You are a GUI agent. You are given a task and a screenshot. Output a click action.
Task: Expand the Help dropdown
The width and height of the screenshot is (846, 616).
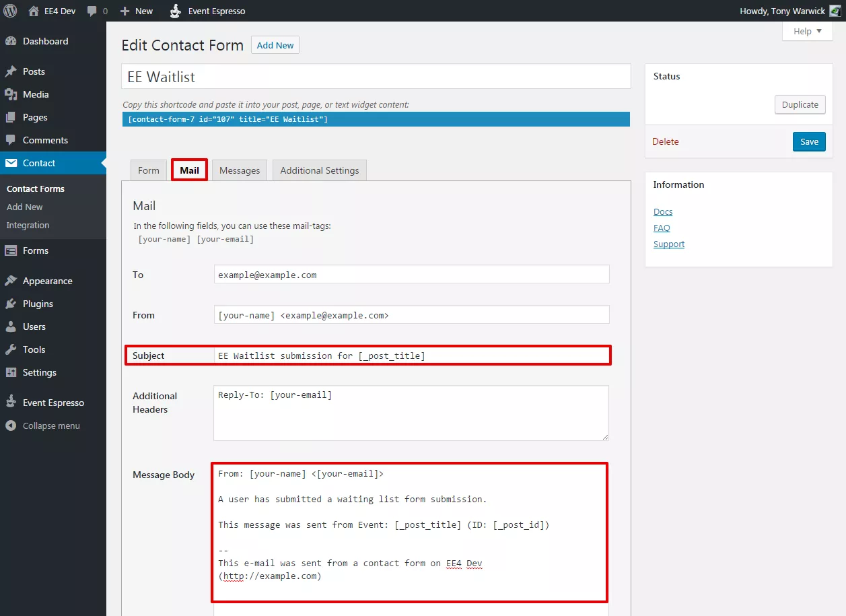click(808, 31)
